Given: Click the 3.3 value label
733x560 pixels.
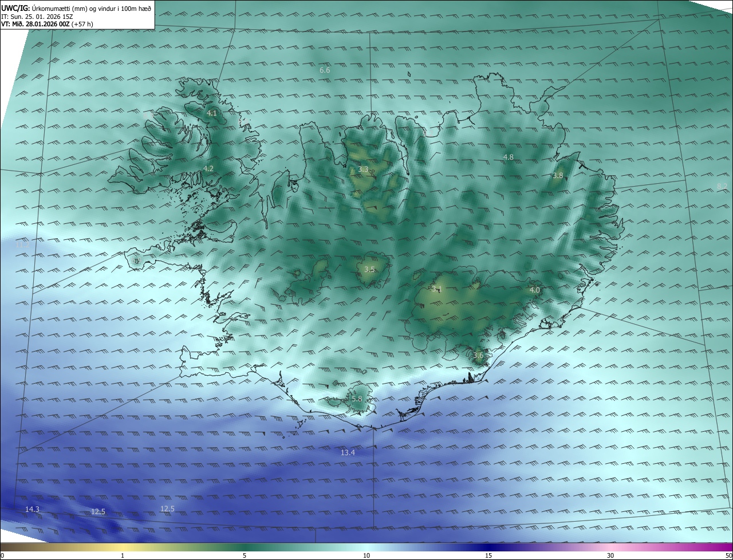Looking at the screenshot, I should point(363,169).
